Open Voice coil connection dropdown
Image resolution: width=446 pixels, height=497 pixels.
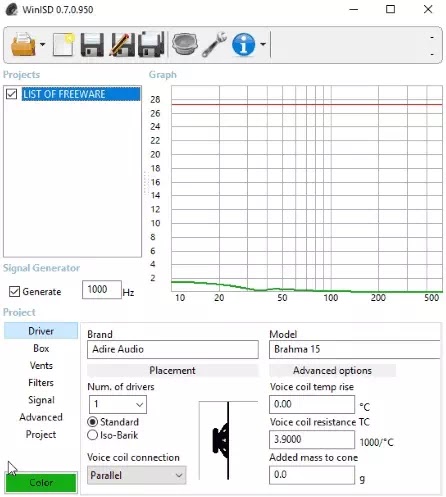click(x=136, y=475)
